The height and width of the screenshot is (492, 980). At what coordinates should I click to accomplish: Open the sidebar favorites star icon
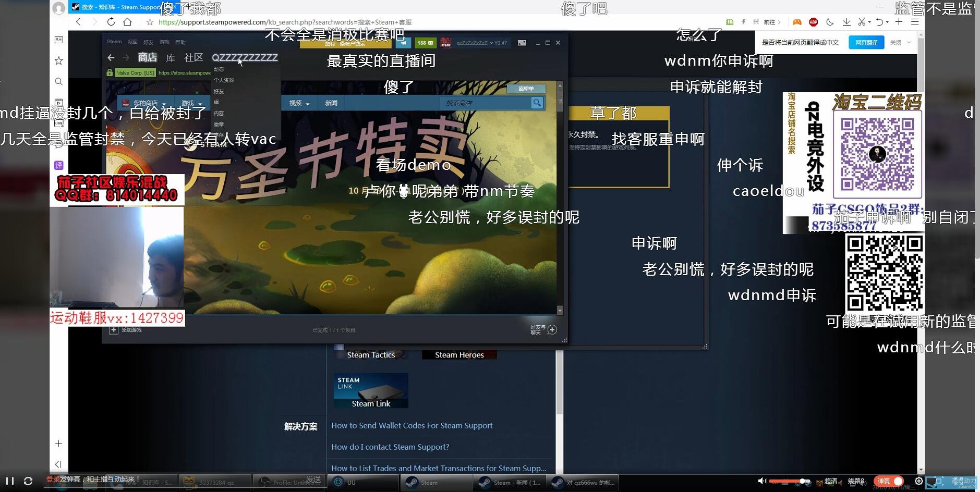[59, 60]
